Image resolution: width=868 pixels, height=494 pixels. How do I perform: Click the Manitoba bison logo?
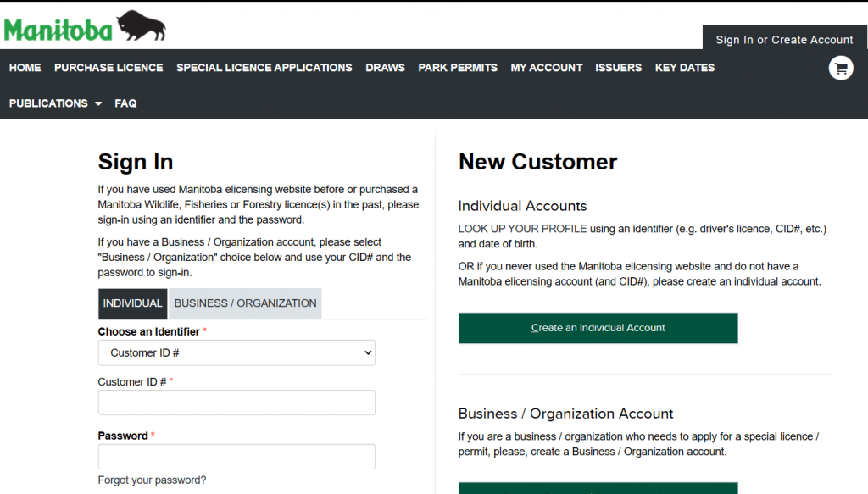point(85,25)
